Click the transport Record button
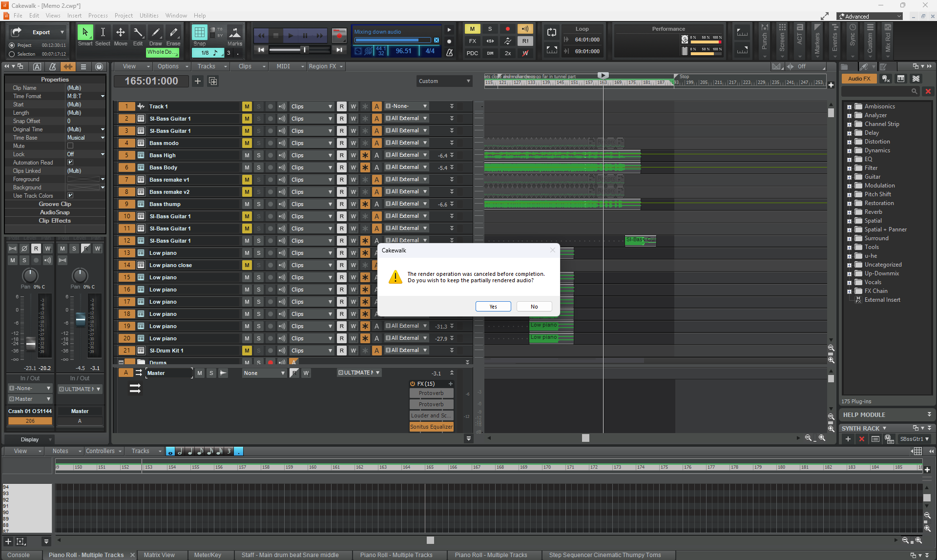 coord(339,36)
